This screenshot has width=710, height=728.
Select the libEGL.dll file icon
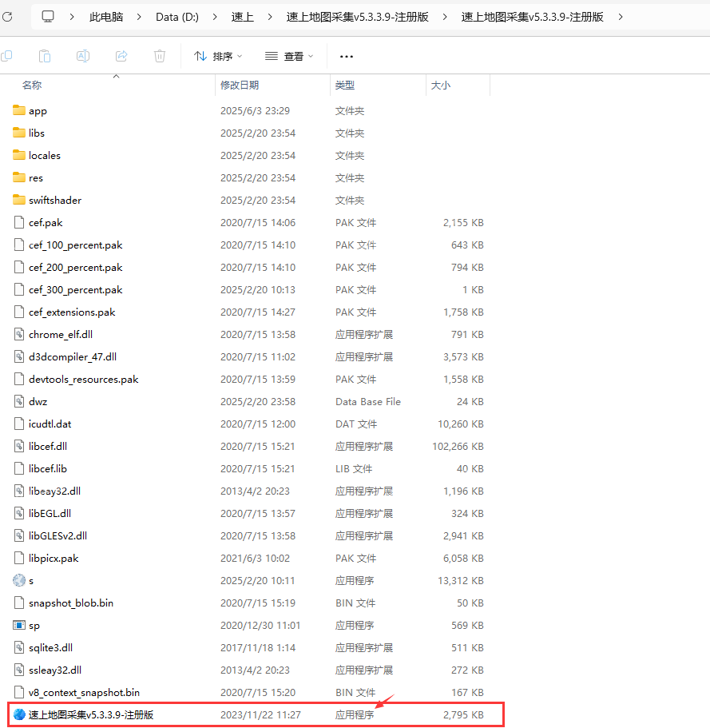click(19, 513)
